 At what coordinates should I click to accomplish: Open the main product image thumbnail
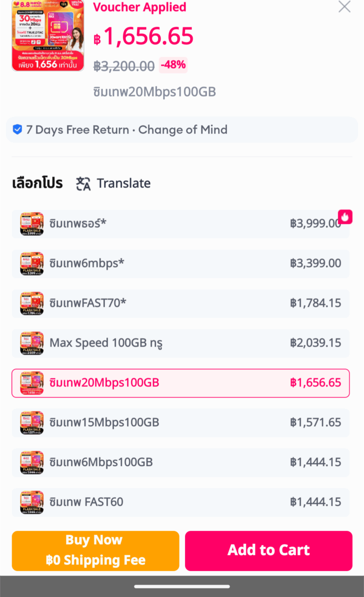pyautogui.click(x=48, y=36)
